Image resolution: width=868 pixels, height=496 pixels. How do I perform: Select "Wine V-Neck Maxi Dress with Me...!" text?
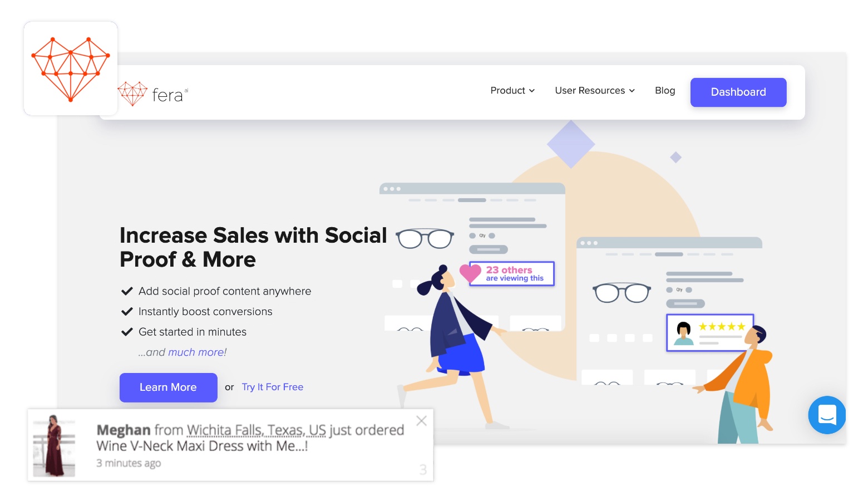point(202,446)
